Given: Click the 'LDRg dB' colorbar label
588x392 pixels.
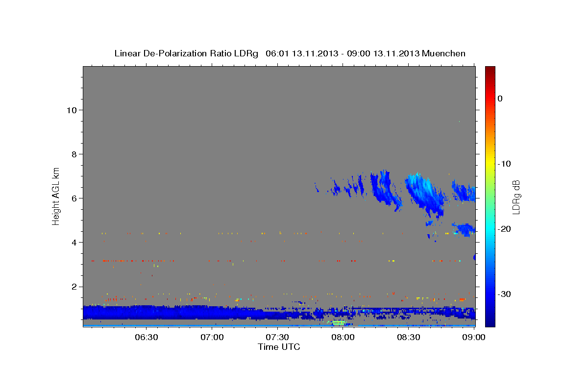Looking at the screenshot, I should click(x=516, y=197).
